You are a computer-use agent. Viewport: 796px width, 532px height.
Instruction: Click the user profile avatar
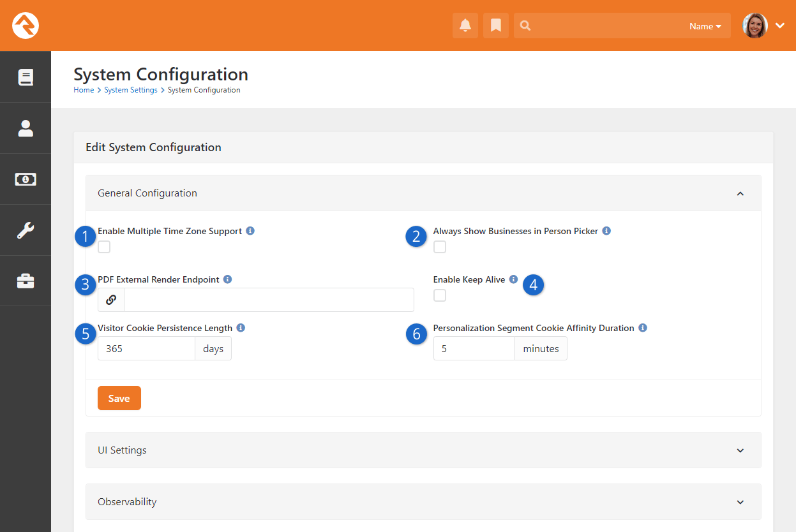click(755, 26)
